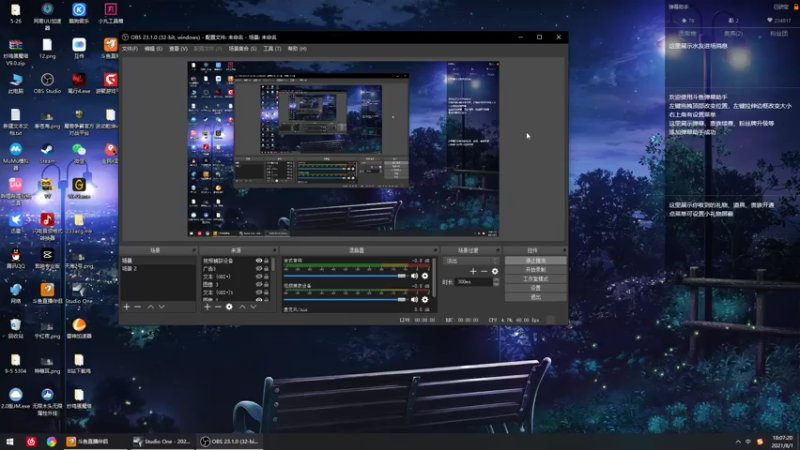Undock Sources panel via header icon
The height and width of the screenshot is (450, 800).
pyautogui.click(x=274, y=250)
